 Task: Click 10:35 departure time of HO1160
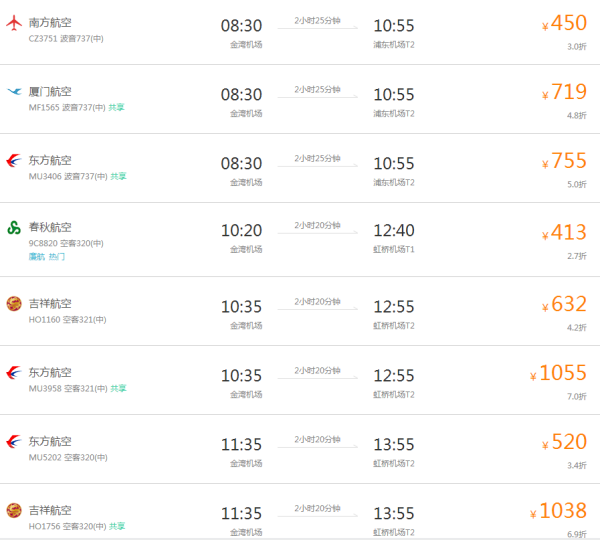[241, 307]
